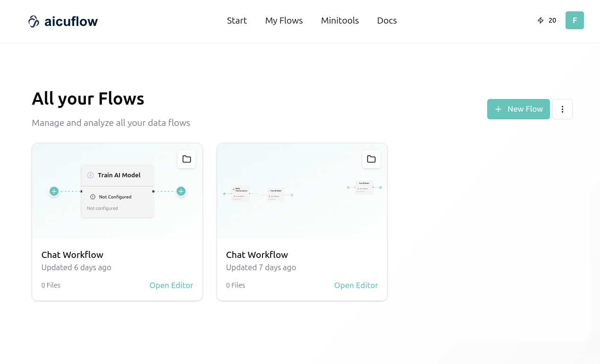Screen dimensions: 600x364
Task: Click the aicuflow logo icon
Action: click(x=34, y=21)
